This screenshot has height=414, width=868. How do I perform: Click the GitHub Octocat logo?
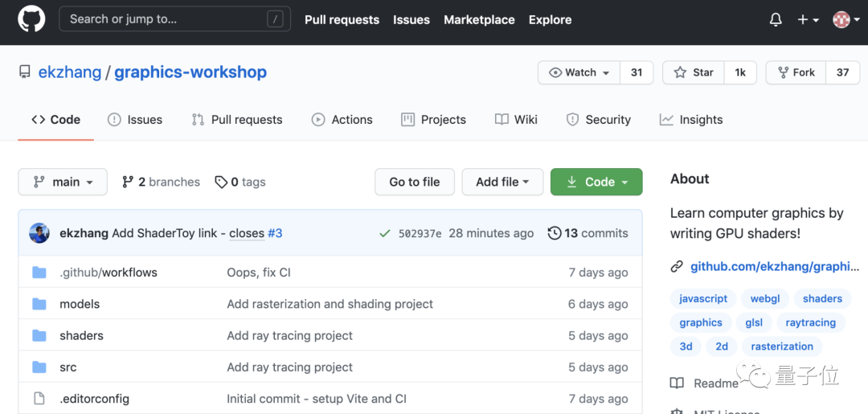31,19
